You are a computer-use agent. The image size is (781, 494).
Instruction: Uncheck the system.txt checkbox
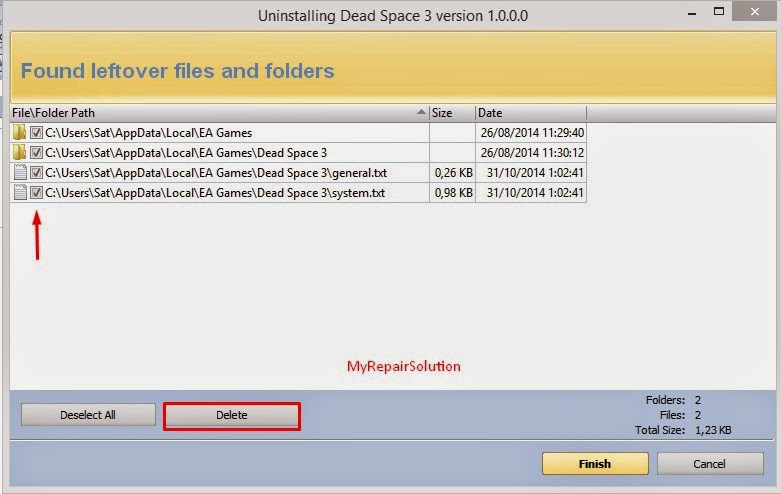click(x=36, y=193)
